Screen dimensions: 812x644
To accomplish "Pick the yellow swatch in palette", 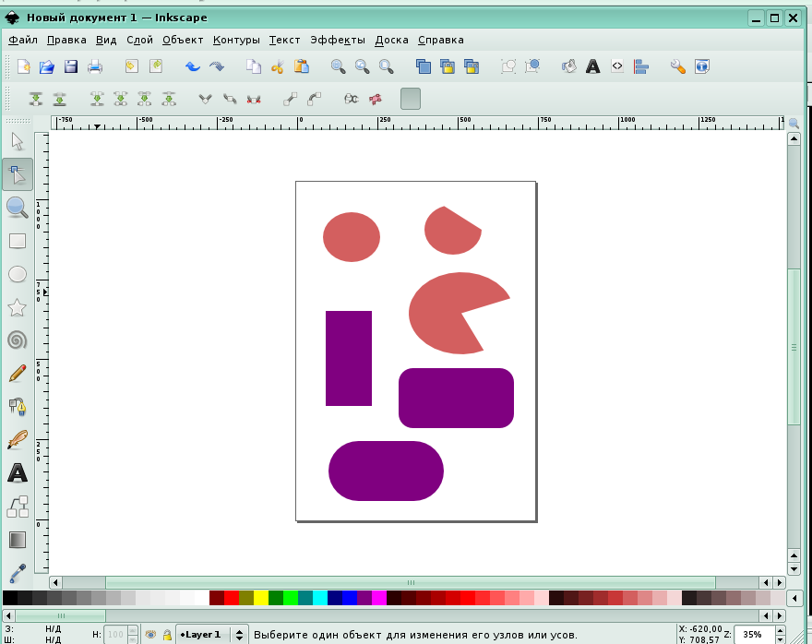I will pyautogui.click(x=261, y=598).
